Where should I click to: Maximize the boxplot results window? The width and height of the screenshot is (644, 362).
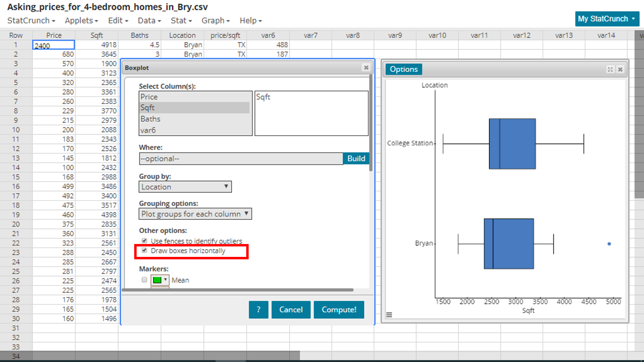click(x=610, y=70)
